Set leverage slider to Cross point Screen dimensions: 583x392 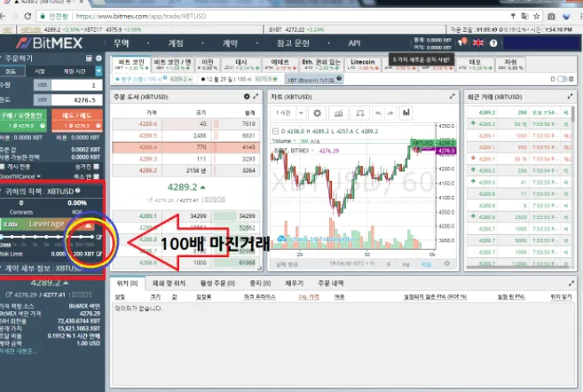pos(2,237)
